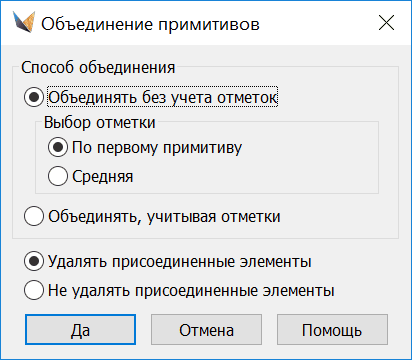Click the focused label Объединять без учета отметок
The image size is (412, 360).
point(163,97)
